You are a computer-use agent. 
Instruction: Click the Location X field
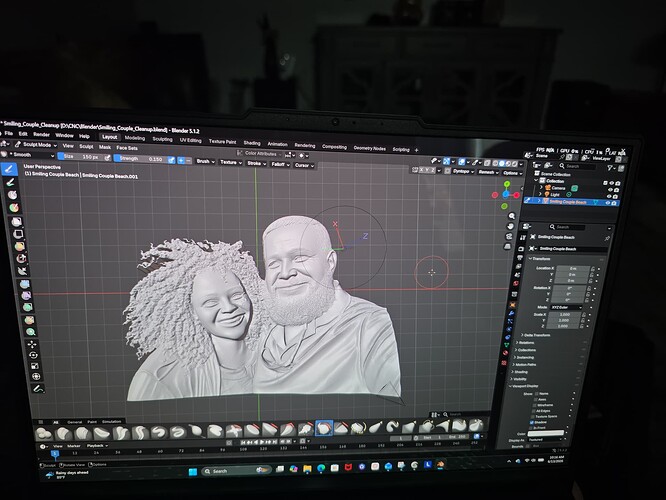click(x=573, y=268)
